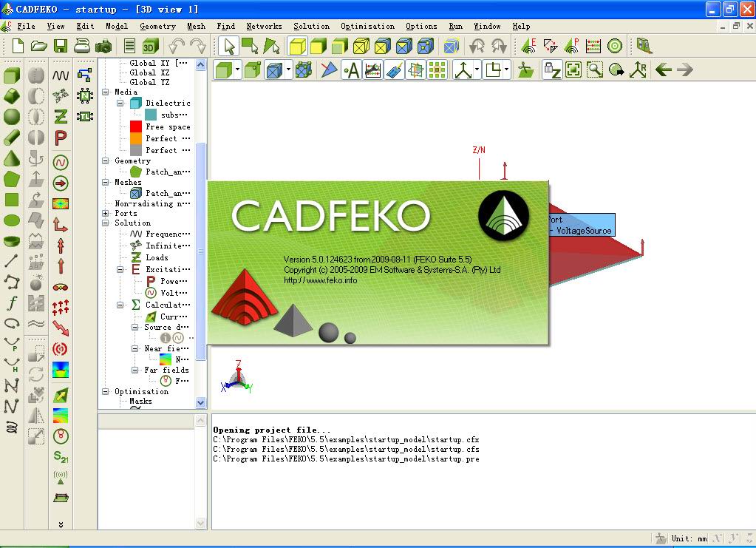The width and height of the screenshot is (756, 548).
Task: Select the helix spiral tool
Action: [12, 427]
